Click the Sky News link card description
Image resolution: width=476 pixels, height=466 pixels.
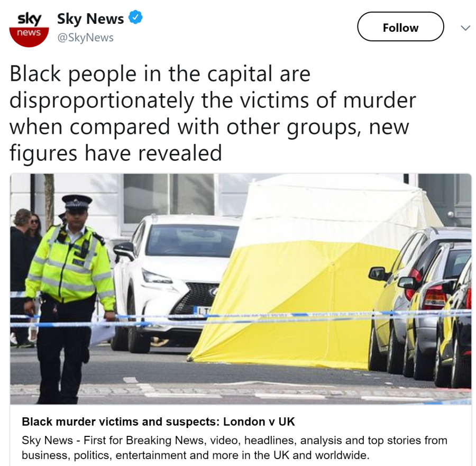click(234, 447)
